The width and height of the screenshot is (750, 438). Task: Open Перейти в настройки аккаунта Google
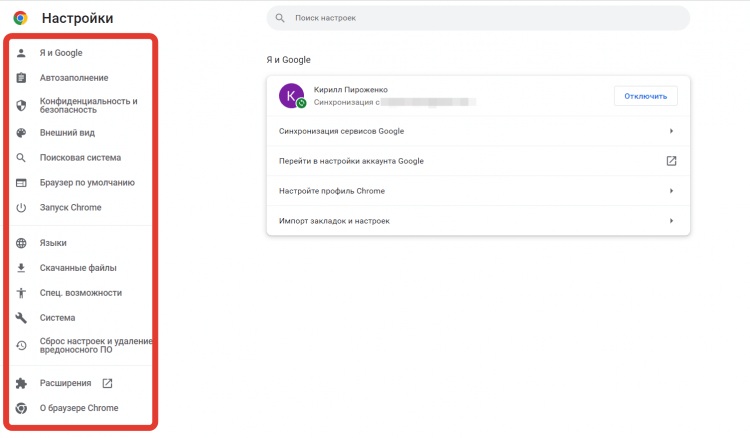(478, 161)
